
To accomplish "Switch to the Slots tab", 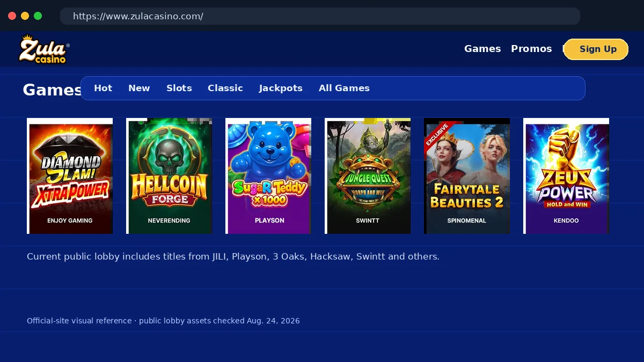I will coord(179,88).
